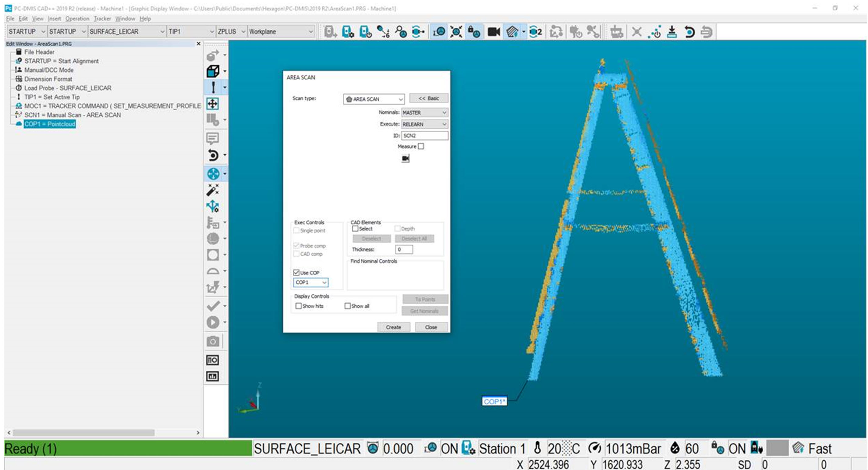Select the video camera icon on the top toolbar
Screen dimensions: 868x470
(493, 32)
